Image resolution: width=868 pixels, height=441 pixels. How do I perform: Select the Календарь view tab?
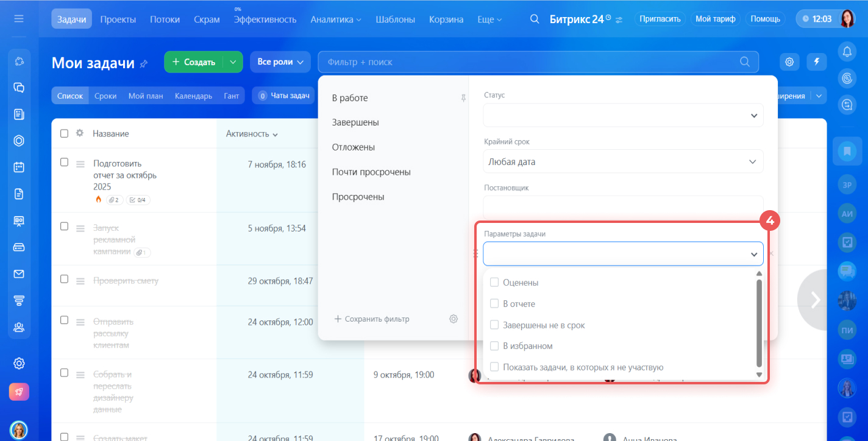pyautogui.click(x=193, y=96)
